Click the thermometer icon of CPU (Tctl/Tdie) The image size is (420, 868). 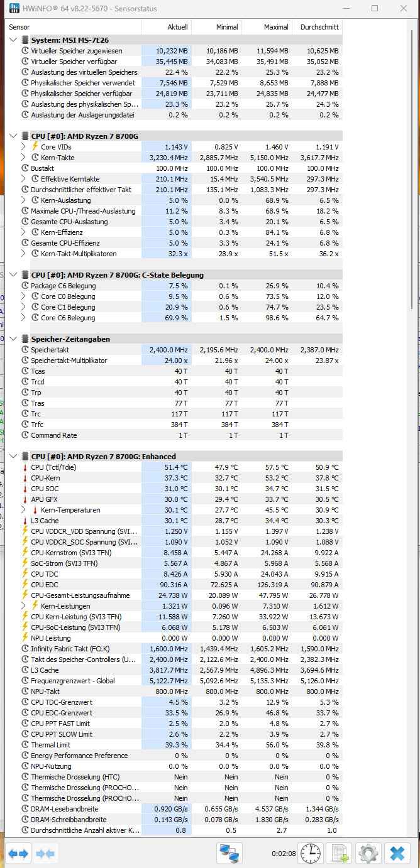25,467
